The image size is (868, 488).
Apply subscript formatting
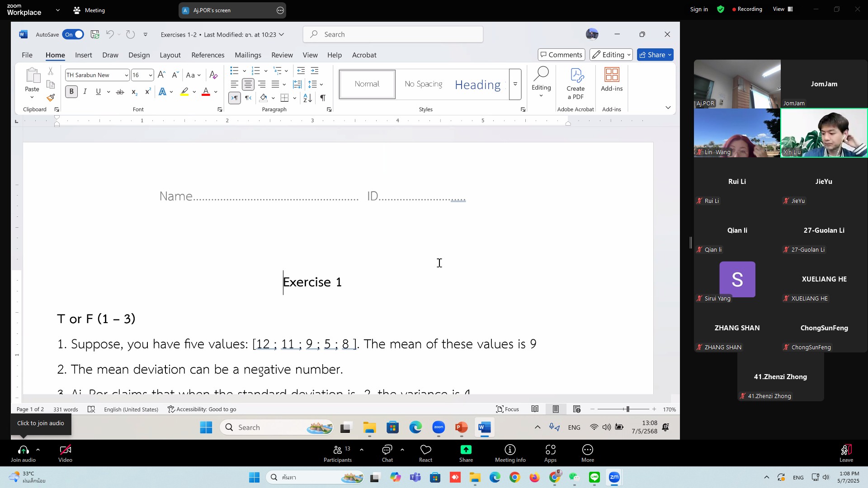134,92
